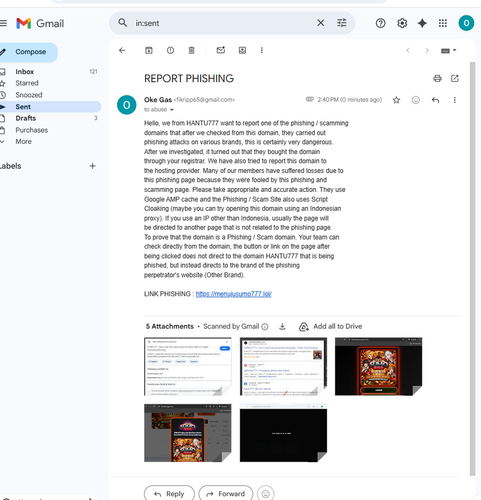481x500 pixels.
Task: Open the third attachment with the game banner
Action: click(378, 366)
